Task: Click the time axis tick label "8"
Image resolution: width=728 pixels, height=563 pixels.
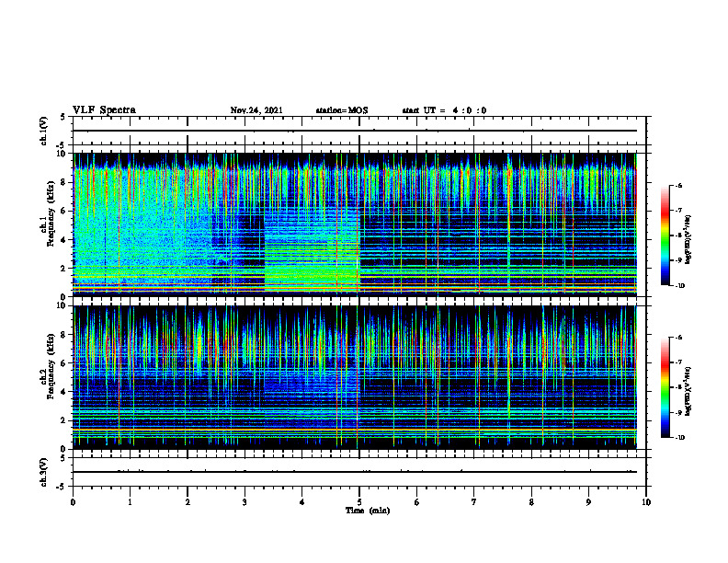Action: (531, 502)
